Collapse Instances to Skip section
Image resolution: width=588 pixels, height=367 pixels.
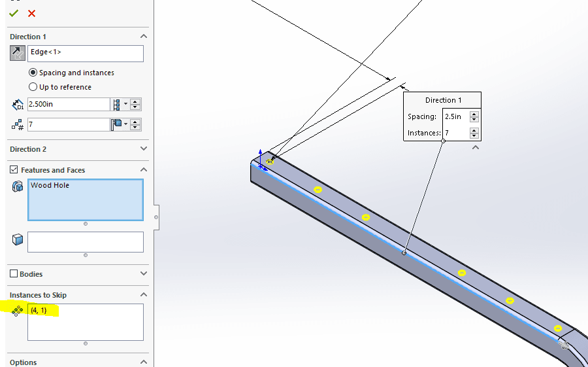click(x=143, y=295)
